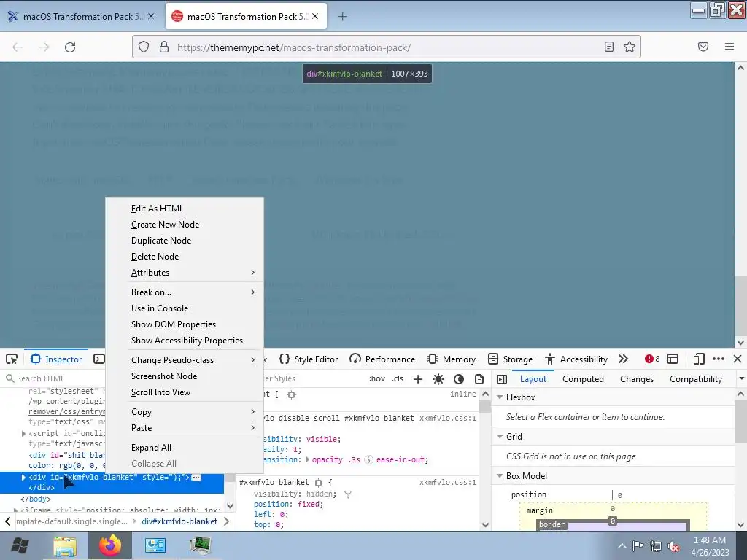Open the Attributes submenu
Image resolution: width=747 pixels, height=560 pixels.
[185, 273]
